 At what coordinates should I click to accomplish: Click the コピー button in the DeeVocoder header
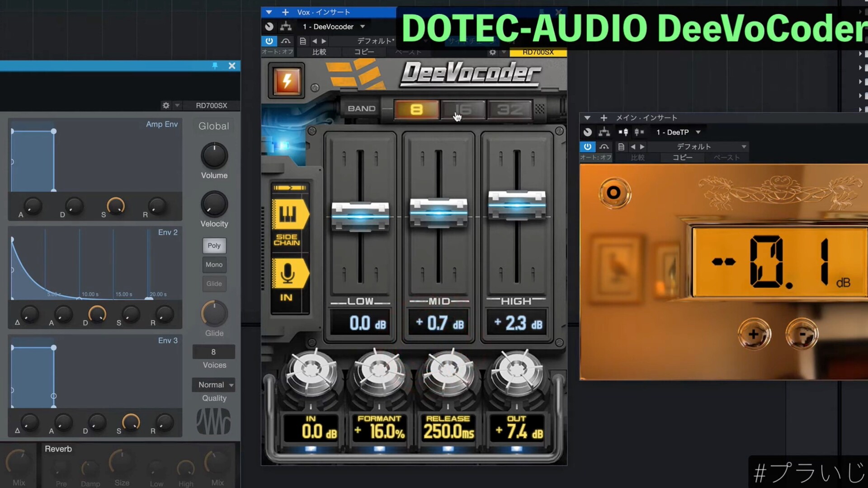(364, 52)
